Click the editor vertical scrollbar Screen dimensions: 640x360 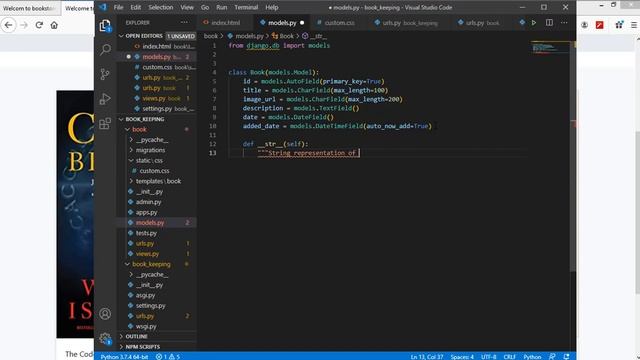tap(573, 155)
